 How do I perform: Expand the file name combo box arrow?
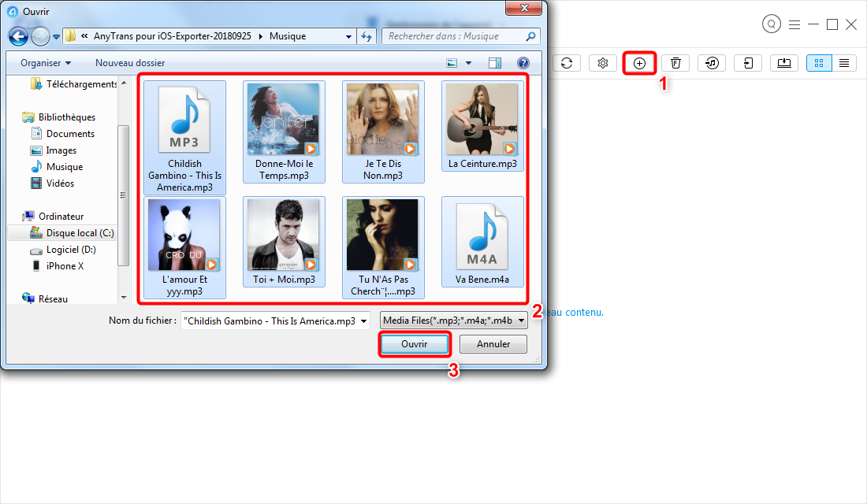[363, 321]
